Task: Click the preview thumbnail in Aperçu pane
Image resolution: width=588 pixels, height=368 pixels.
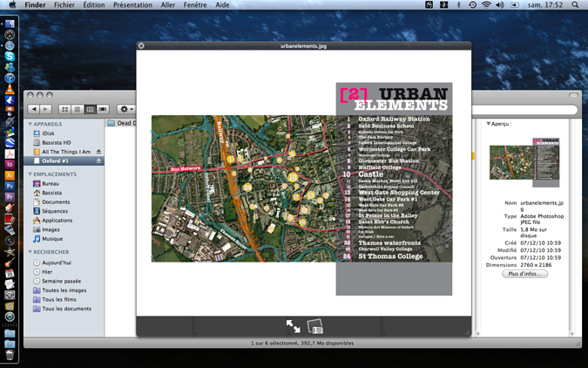Action: (524, 162)
